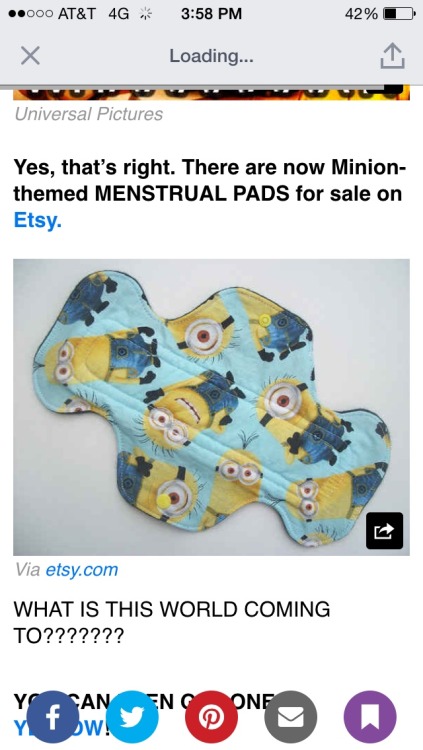Tap the Loading... page title
The height and width of the screenshot is (750, 423).
click(211, 56)
